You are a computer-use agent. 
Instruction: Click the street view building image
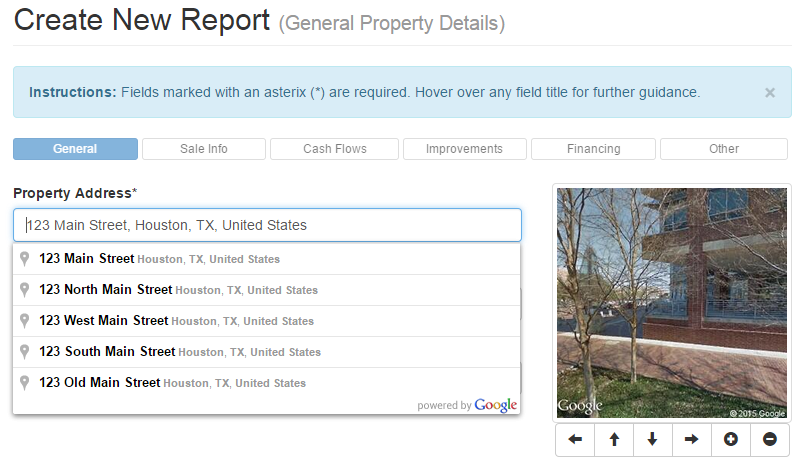[671, 300]
